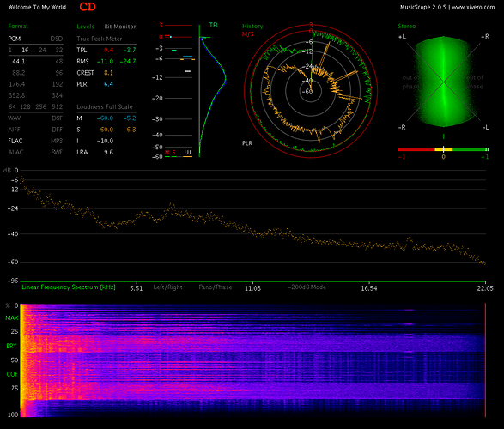504x429 pixels.
Task: Click the PLR 6.4 value
Action: pos(109,84)
